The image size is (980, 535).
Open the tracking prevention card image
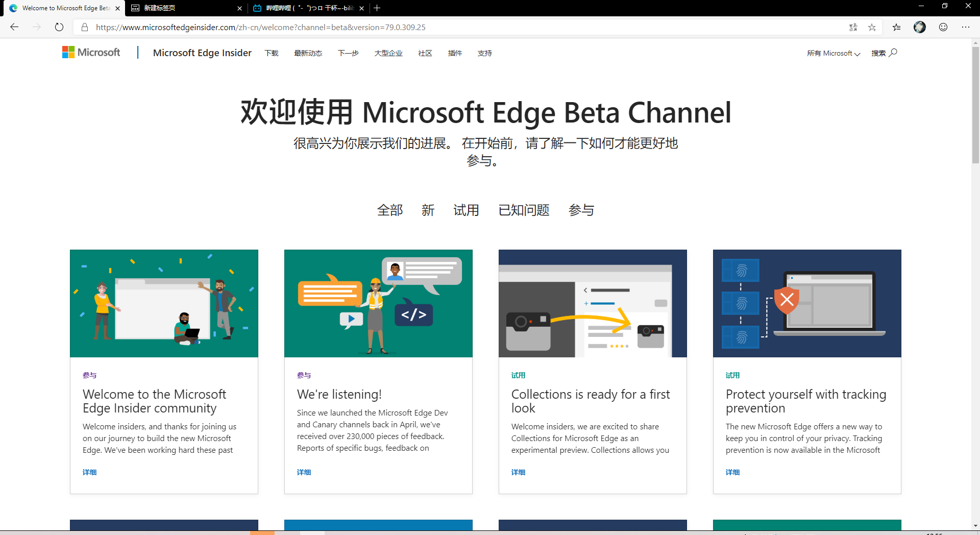[807, 303]
